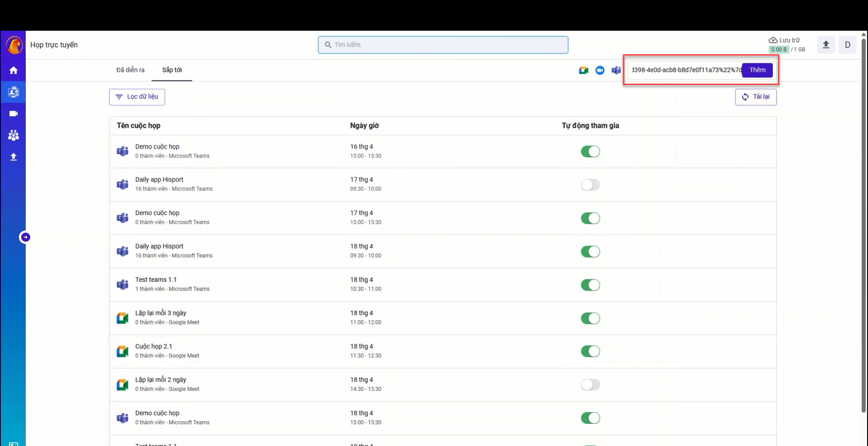Switch to the Đã diễn ra tab
Image resolution: width=868 pixels, height=446 pixels.
point(130,70)
